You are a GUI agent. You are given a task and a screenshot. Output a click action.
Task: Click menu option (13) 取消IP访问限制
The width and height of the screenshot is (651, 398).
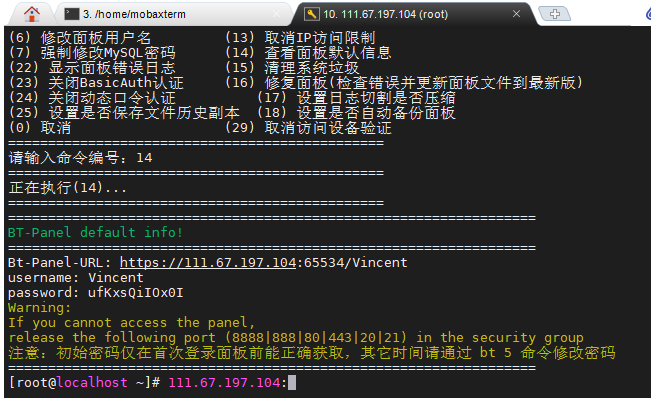coord(300,38)
